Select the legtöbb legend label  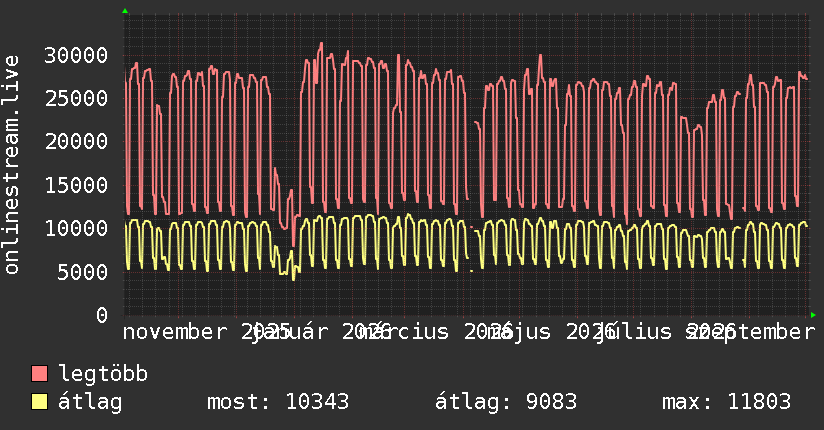tap(103, 374)
